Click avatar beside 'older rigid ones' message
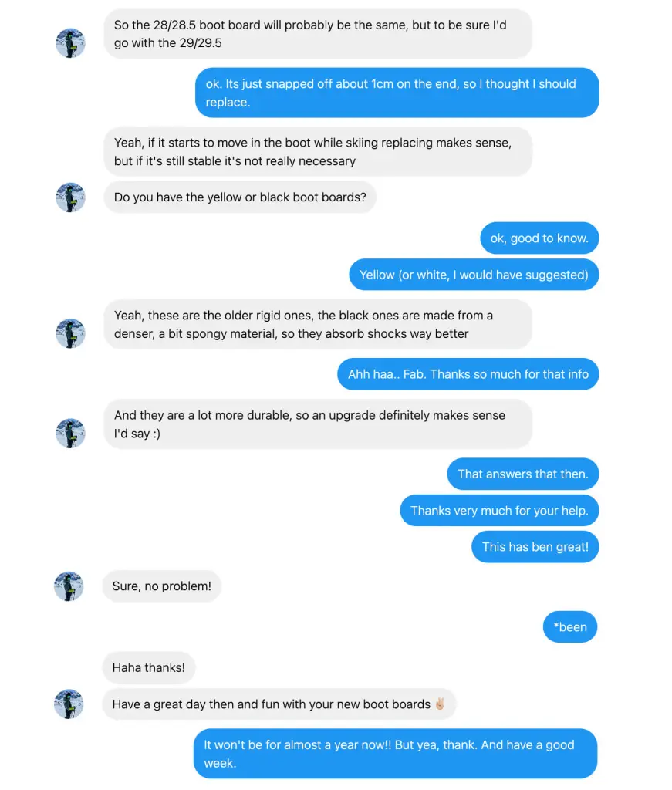This screenshot has height=790, width=672. (70, 333)
